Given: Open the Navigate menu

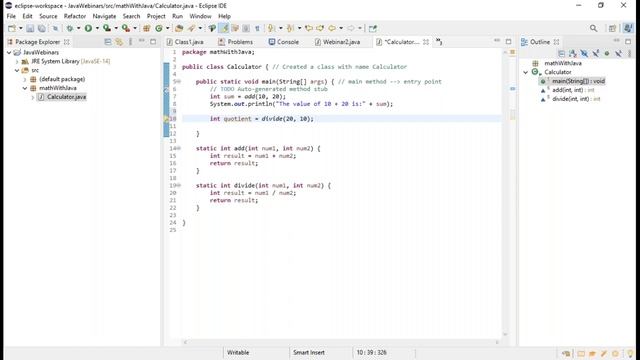Looking at the screenshot, I should (x=104, y=16).
